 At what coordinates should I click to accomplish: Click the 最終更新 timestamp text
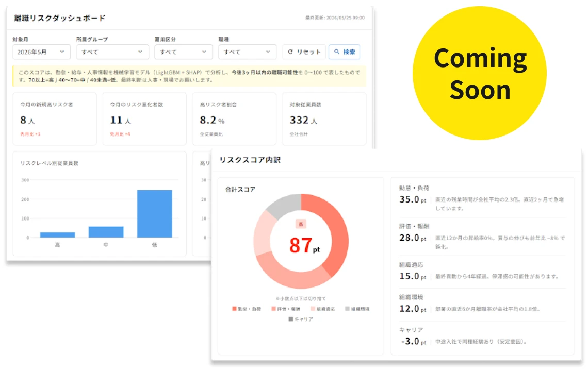[335, 18]
